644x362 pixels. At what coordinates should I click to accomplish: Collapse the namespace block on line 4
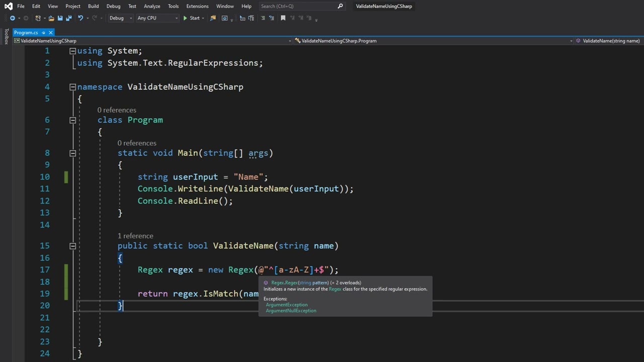72,87
